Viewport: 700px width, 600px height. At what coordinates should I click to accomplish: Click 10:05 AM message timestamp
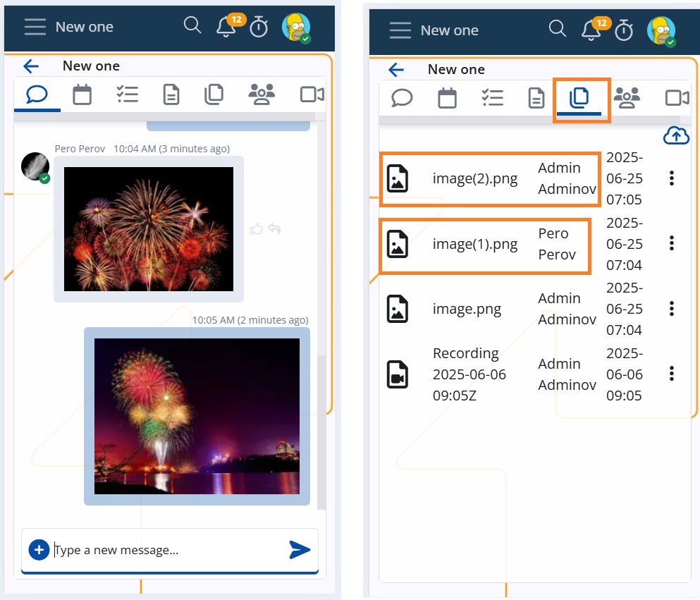pyautogui.click(x=250, y=320)
